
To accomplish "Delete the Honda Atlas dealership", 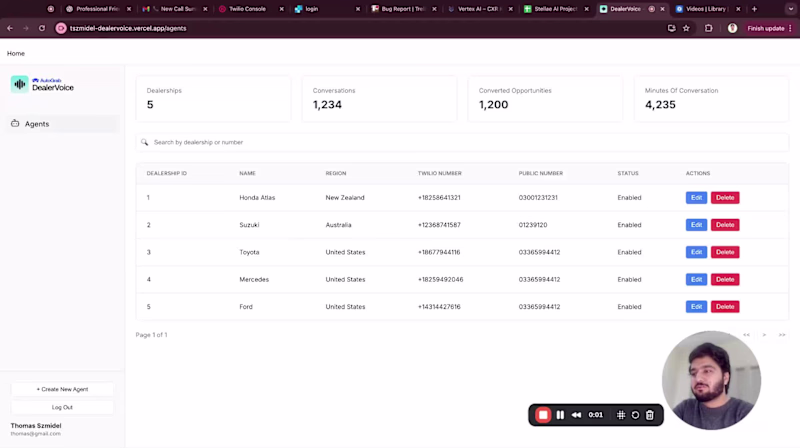I will point(725,197).
